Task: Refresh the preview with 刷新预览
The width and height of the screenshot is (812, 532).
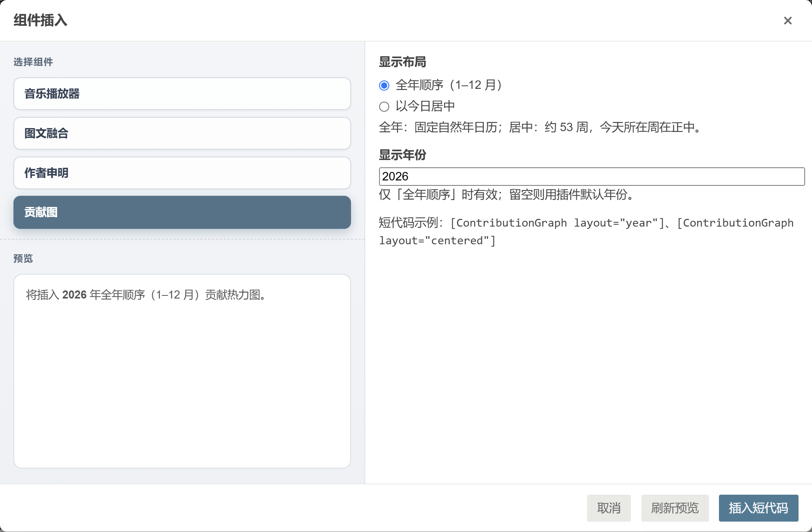Action: [675, 508]
